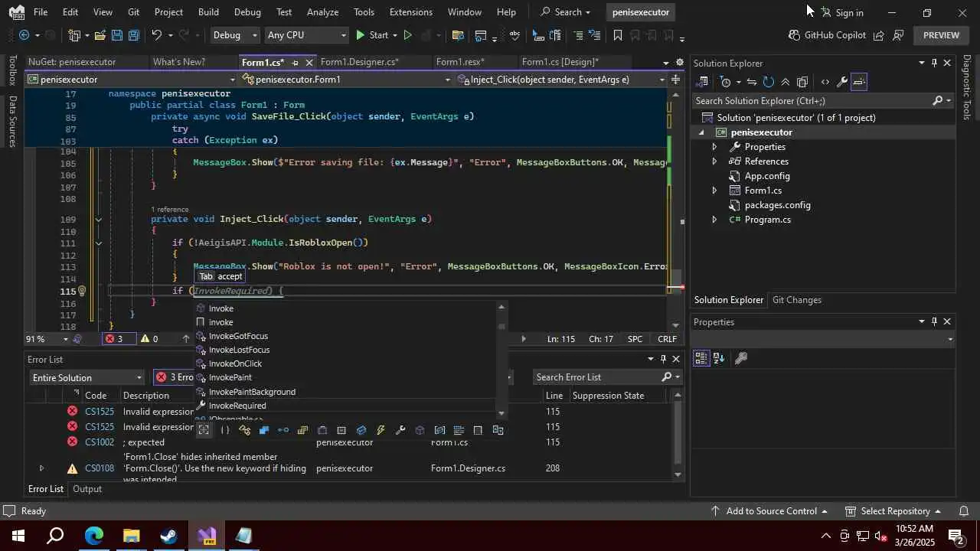
Task: Collapse all items in Solution Explorer
Action: click(786, 82)
